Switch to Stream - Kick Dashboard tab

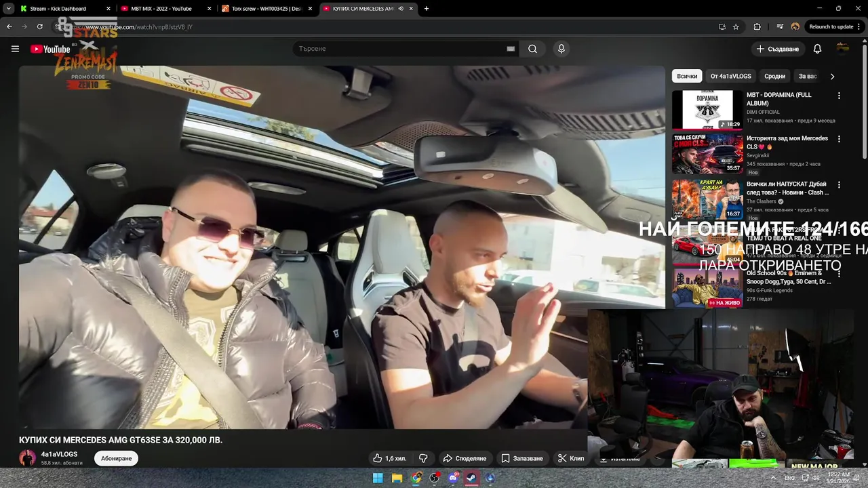click(58, 9)
